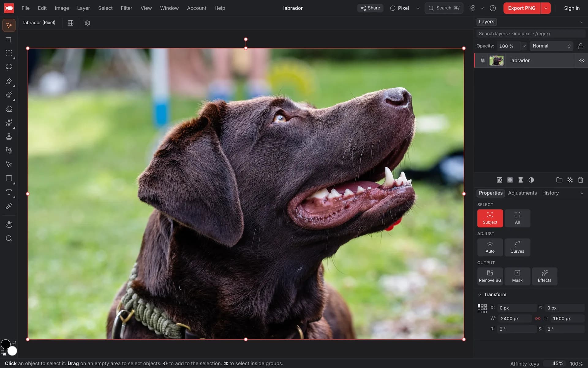Choose the transform anchor point grid
This screenshot has width=588, height=368.
click(x=482, y=309)
